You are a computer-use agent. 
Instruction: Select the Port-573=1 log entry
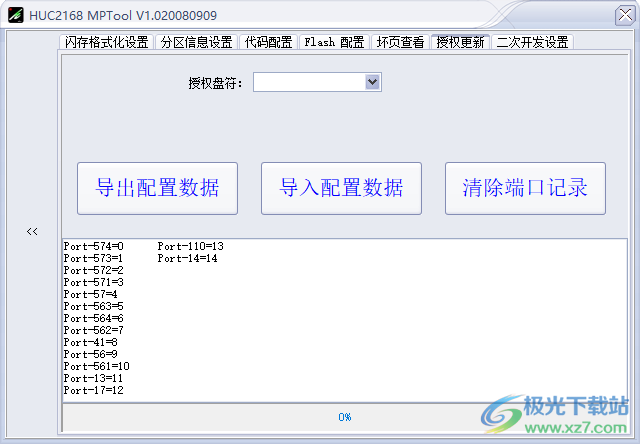pos(93,258)
